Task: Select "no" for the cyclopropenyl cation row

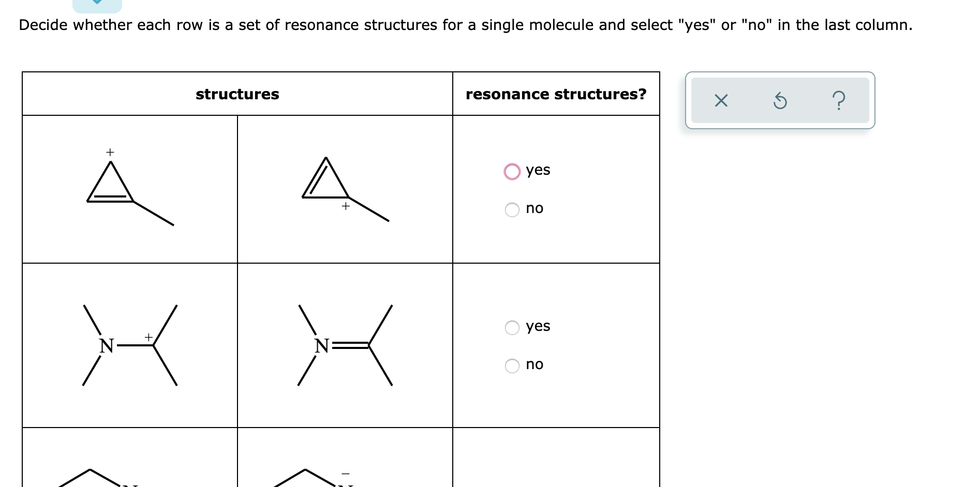Action: tap(512, 209)
